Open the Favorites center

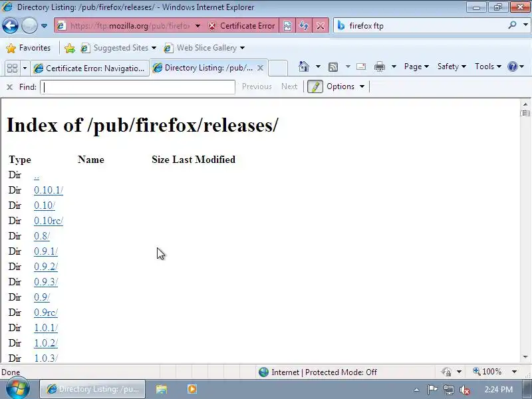[29, 48]
